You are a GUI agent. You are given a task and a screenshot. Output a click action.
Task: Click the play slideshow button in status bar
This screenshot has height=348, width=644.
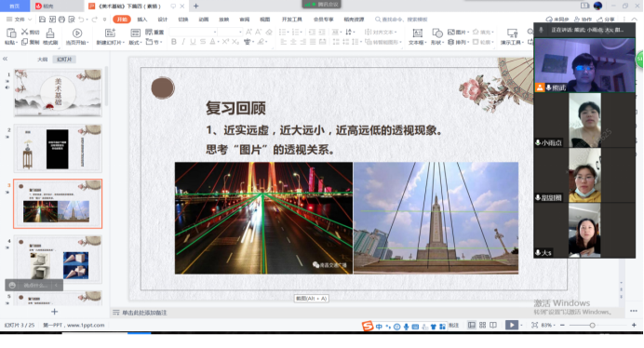[x=511, y=325]
